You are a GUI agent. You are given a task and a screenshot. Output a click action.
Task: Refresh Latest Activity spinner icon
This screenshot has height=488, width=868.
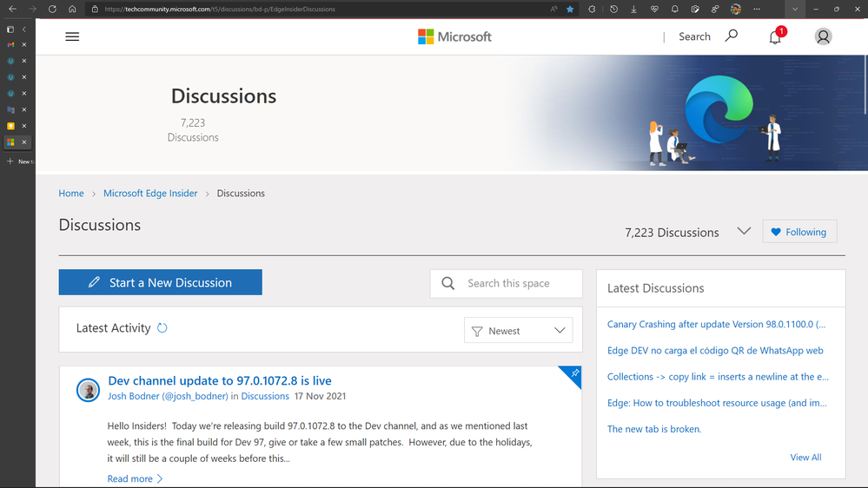click(162, 328)
